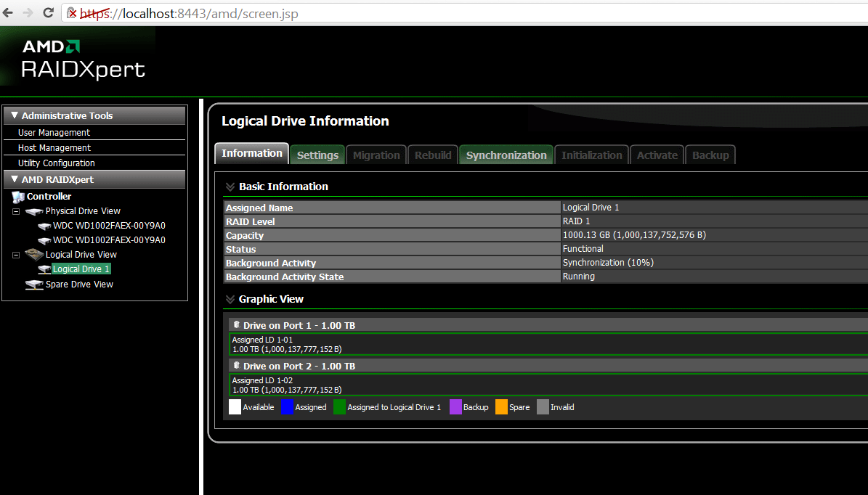Collapse the Physical Drive View tree branch
The height and width of the screenshot is (495, 868).
[x=15, y=210]
